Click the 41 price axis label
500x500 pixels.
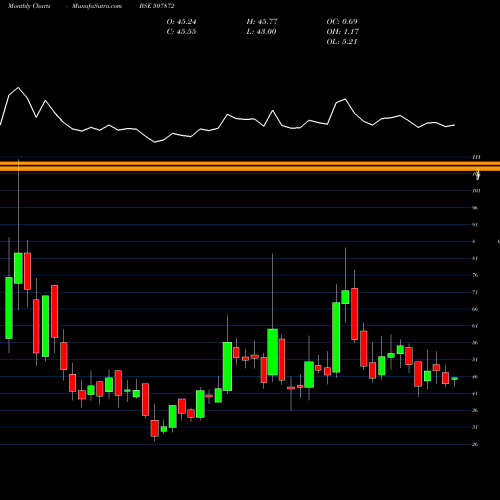[x=475, y=394]
